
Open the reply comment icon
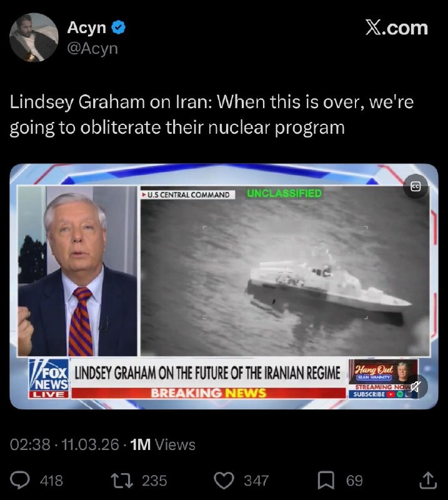tap(20, 480)
